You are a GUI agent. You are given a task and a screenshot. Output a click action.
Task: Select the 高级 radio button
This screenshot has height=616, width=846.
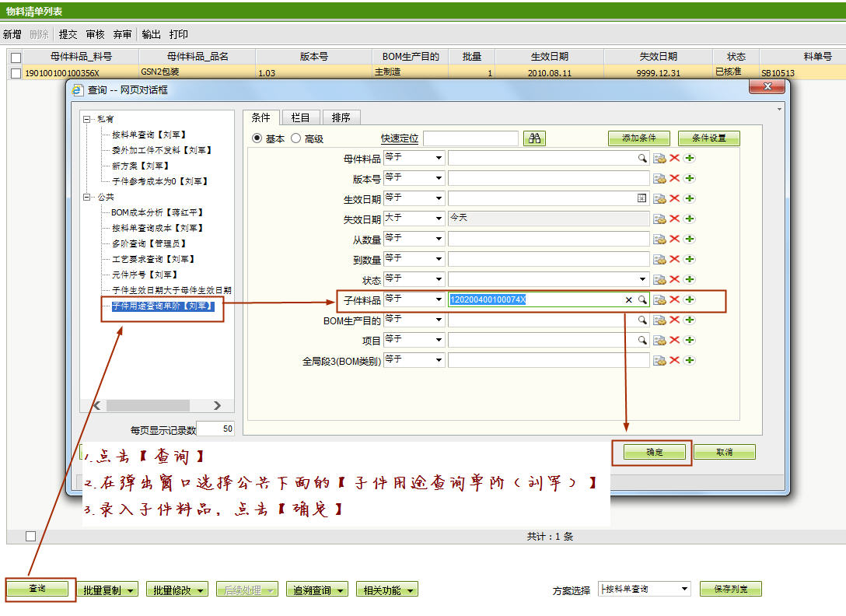tap(296, 138)
